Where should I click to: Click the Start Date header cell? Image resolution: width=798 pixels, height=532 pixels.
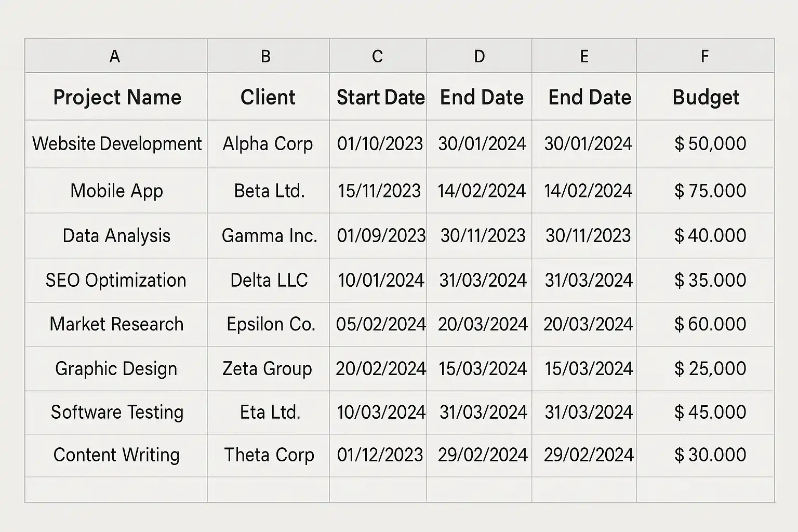[378, 97]
